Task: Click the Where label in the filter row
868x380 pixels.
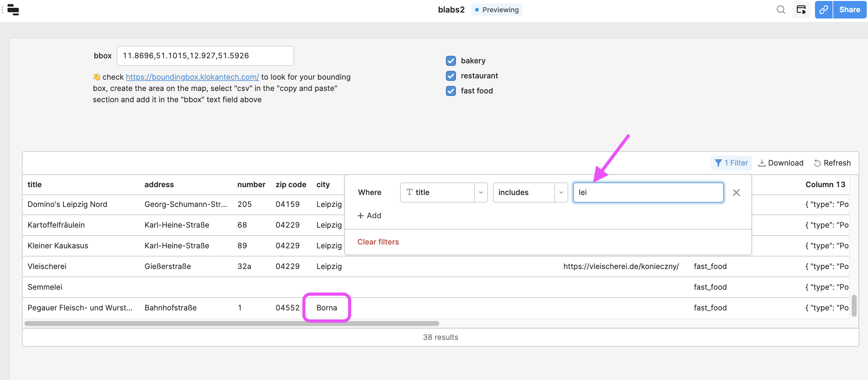Action: click(370, 193)
